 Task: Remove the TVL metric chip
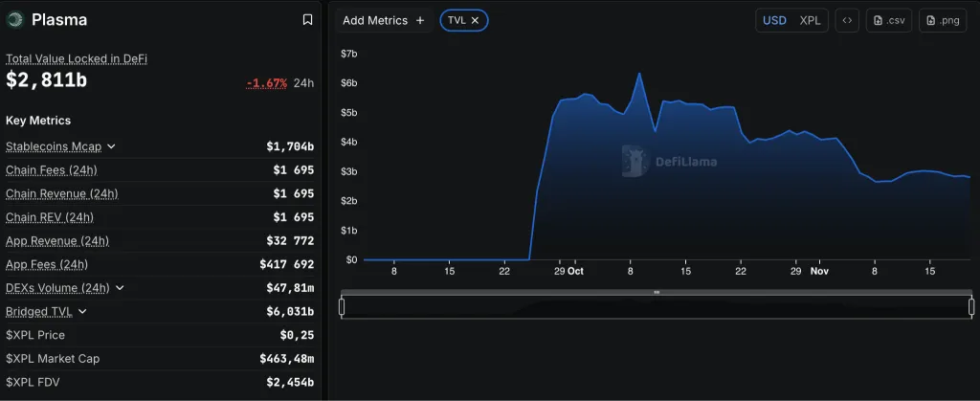pyautogui.click(x=475, y=20)
